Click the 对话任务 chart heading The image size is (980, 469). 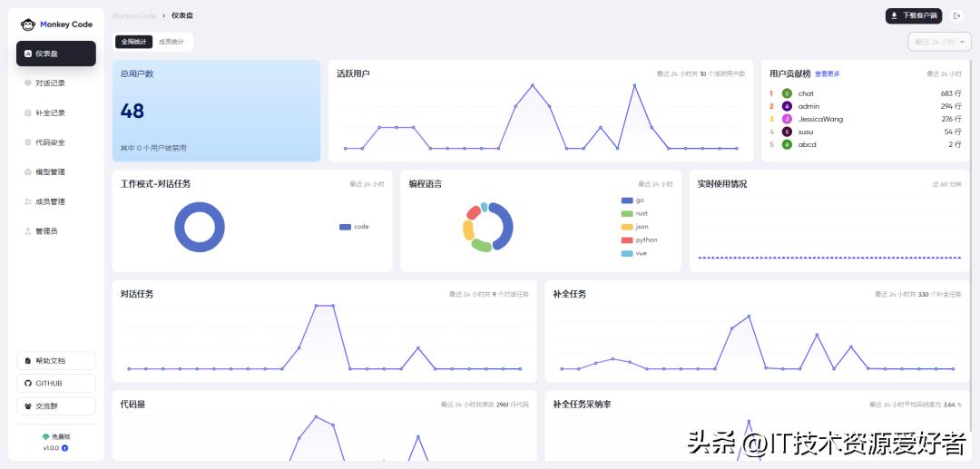click(137, 294)
